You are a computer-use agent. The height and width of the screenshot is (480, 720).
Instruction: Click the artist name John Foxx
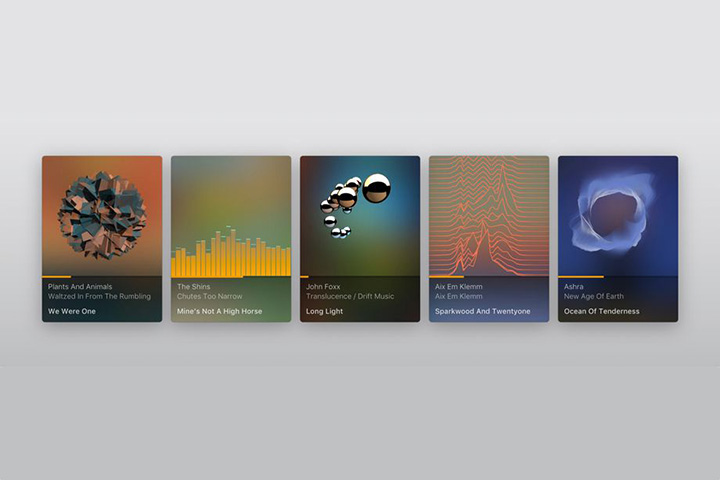323,287
